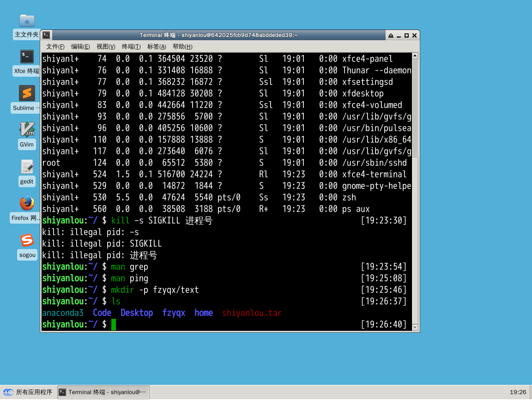Click Terminal 终端 taskbar window button
The width and height of the screenshot is (532, 414).
coord(103,392)
